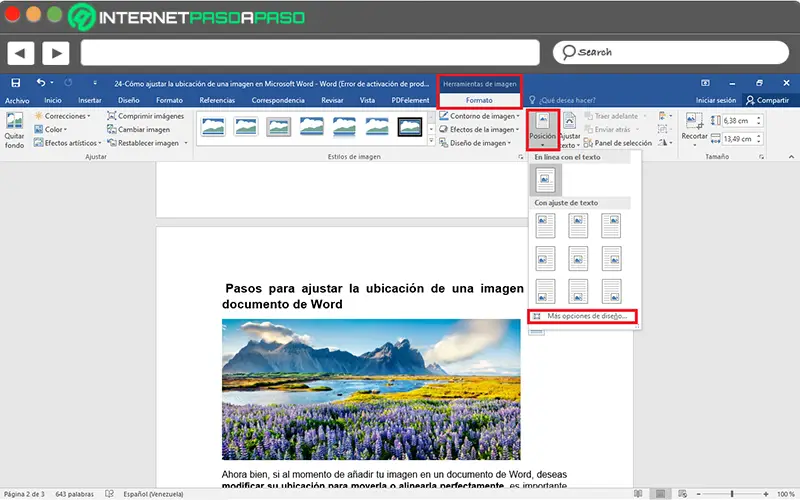Open Efectos de la imagen dropdown
The width and height of the screenshot is (800, 500).
click(x=480, y=130)
